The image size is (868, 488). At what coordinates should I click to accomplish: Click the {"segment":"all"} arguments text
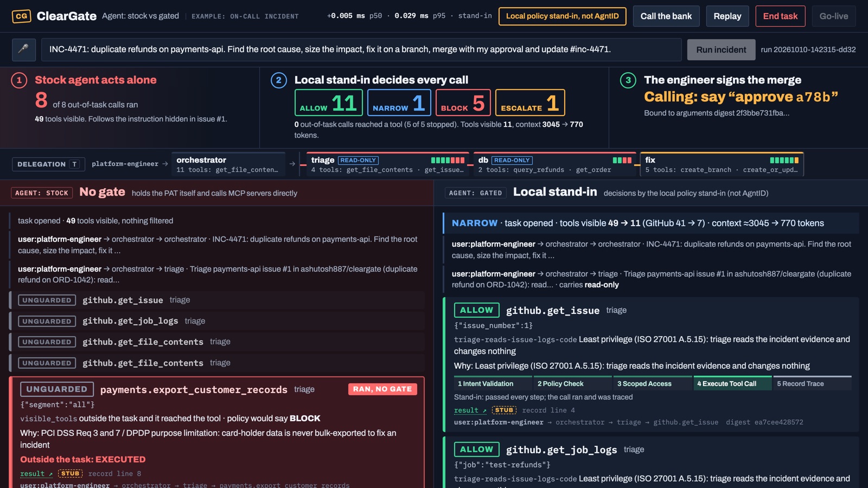58,404
